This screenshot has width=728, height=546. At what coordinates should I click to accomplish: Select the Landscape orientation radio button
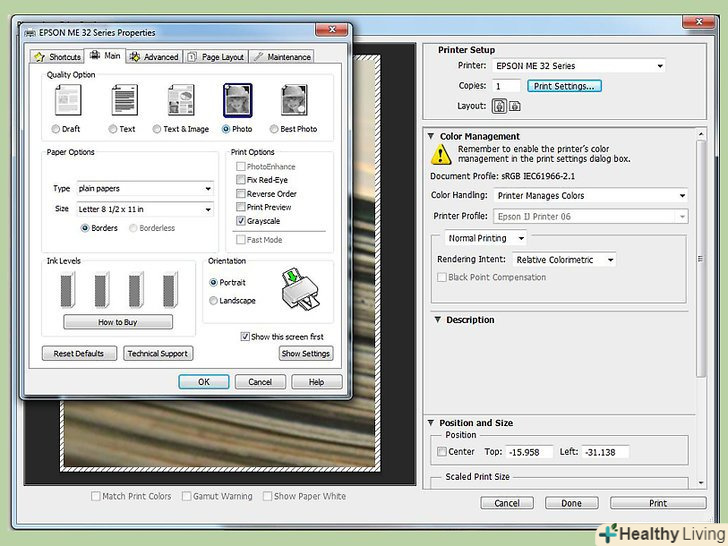point(214,300)
